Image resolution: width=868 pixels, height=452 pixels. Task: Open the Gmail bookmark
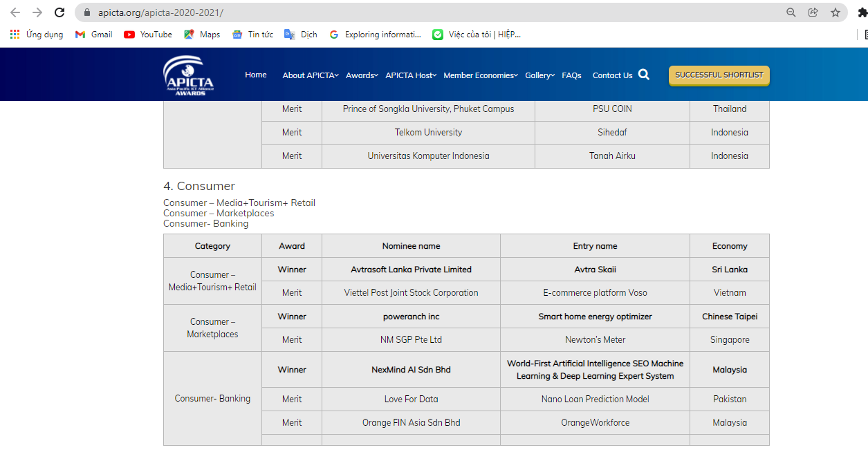(x=93, y=35)
